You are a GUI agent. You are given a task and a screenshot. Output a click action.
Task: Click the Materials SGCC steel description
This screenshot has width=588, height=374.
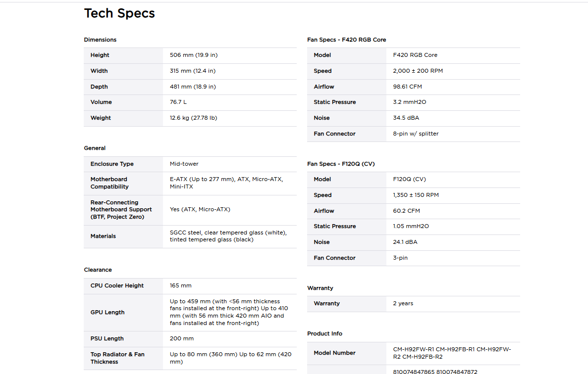[x=228, y=236]
